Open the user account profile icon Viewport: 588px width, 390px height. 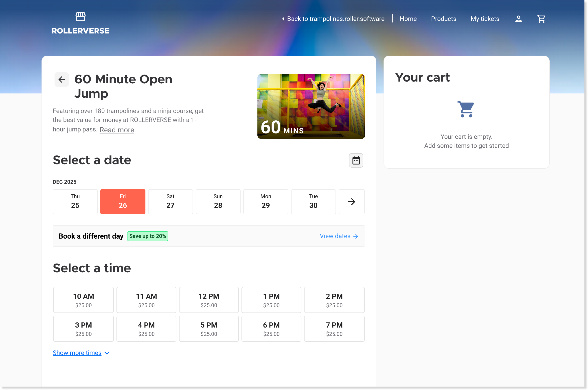point(518,19)
